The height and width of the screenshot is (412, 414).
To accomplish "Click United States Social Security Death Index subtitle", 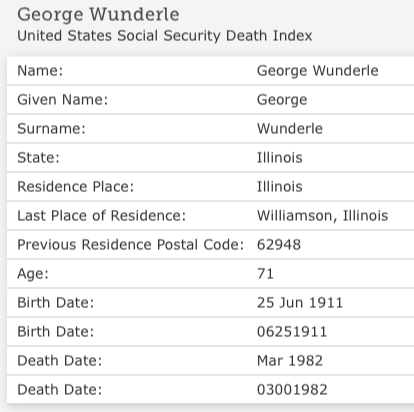I will (165, 36).
